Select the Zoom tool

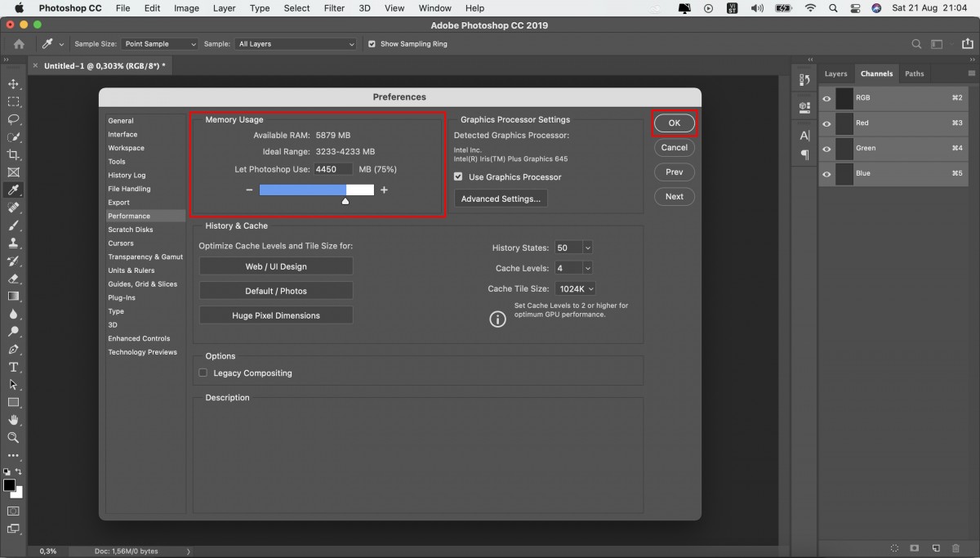(13, 437)
